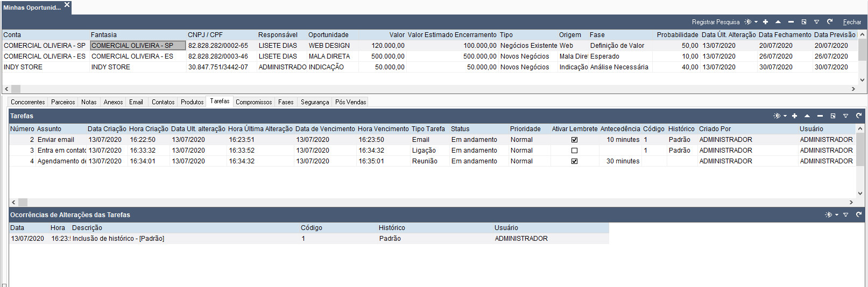The width and height of the screenshot is (868, 287).
Task: Enable the reminder checkbox for task 3
Action: 574,150
